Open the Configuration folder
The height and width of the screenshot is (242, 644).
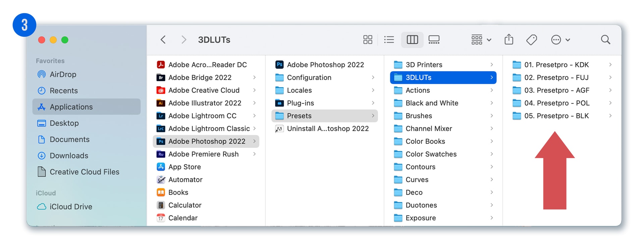coord(325,77)
